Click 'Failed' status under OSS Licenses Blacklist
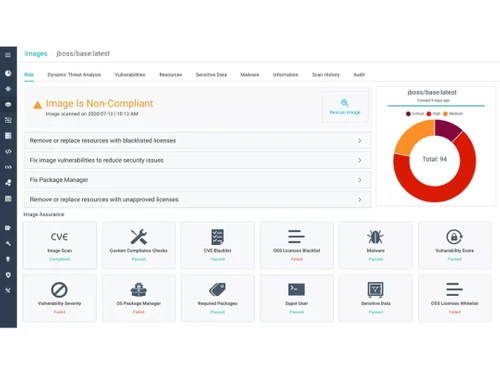The width and height of the screenshot is (500, 375). click(297, 259)
